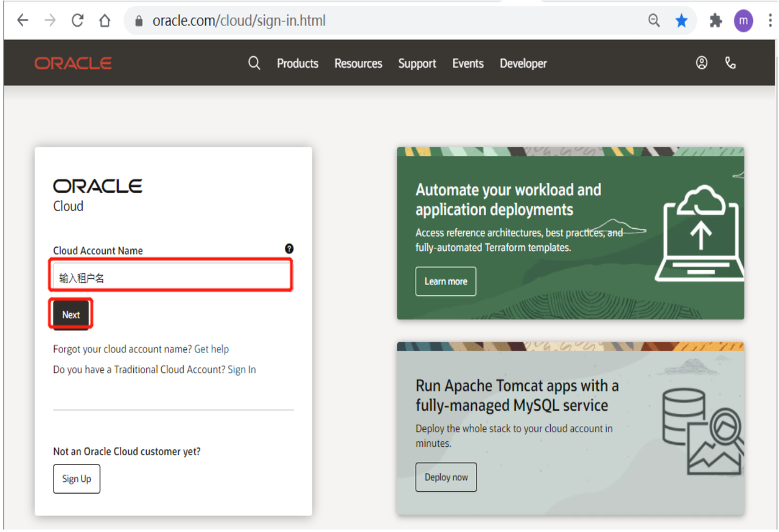The width and height of the screenshot is (779, 532).
Task: Open the Resources menu
Action: click(358, 63)
